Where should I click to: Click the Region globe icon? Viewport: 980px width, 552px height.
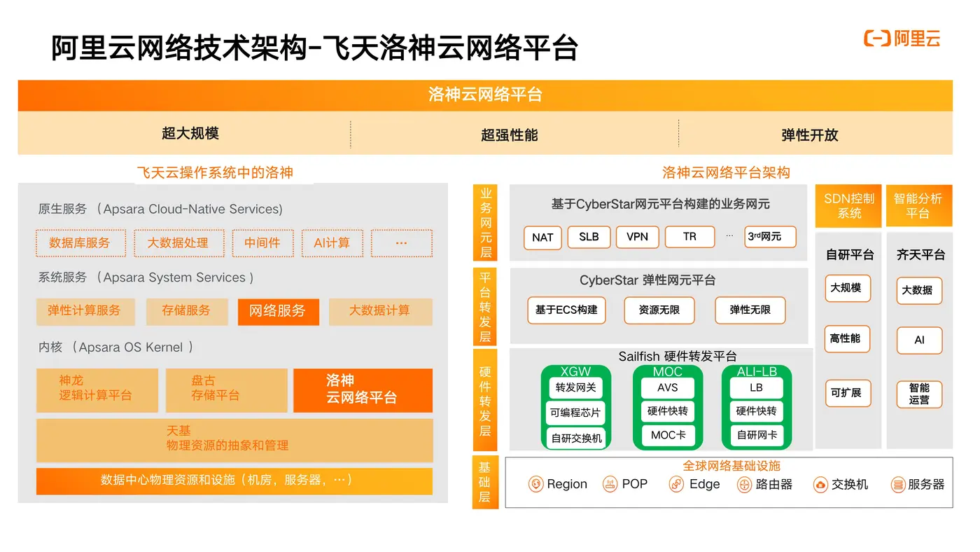point(536,484)
